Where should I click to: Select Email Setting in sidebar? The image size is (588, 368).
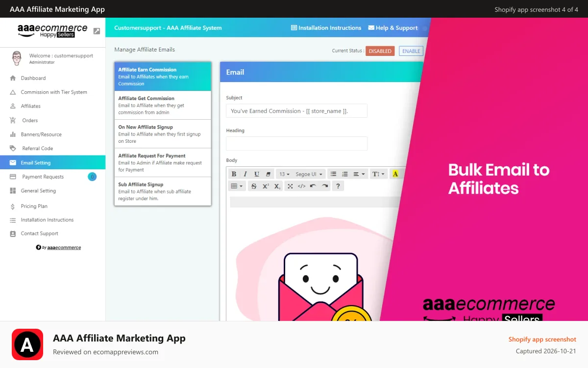tap(52, 162)
